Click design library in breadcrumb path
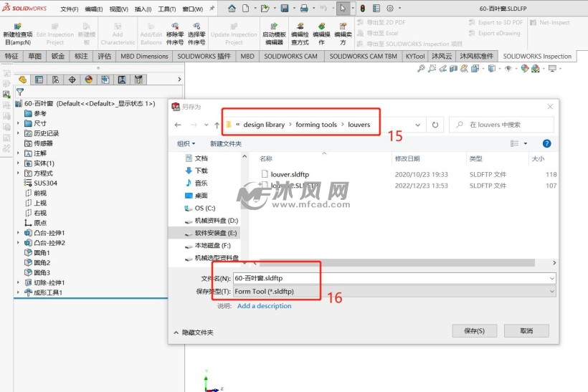Viewport: 588px width, 392px height. 264,125
